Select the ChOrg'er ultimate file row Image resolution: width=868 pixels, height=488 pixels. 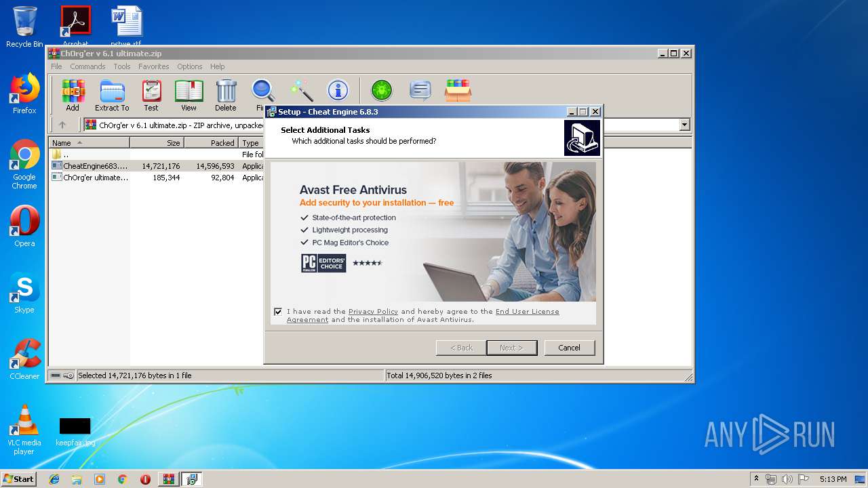(x=157, y=178)
